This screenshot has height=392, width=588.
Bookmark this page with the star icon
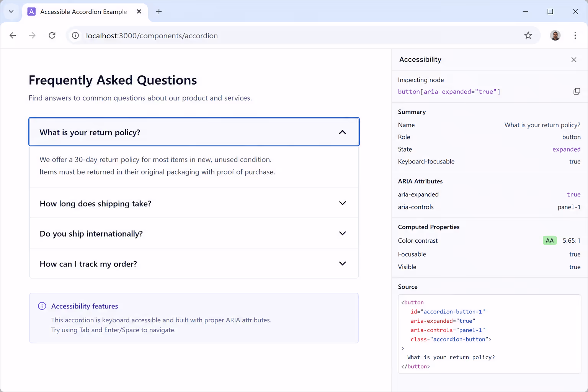tap(528, 36)
